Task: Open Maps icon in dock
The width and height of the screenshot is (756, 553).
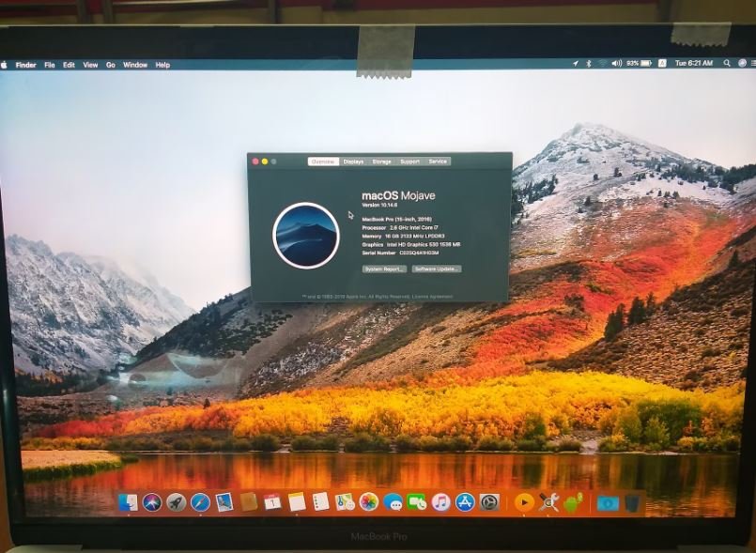Action: (x=346, y=502)
